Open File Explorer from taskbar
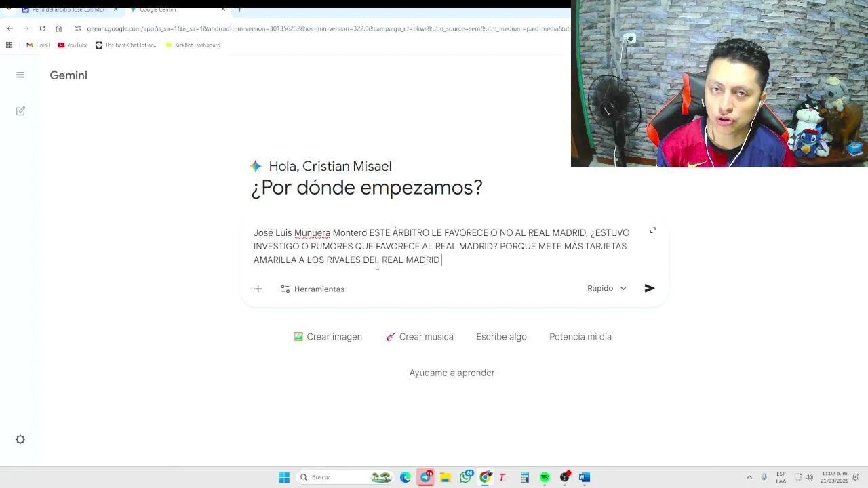 click(446, 477)
